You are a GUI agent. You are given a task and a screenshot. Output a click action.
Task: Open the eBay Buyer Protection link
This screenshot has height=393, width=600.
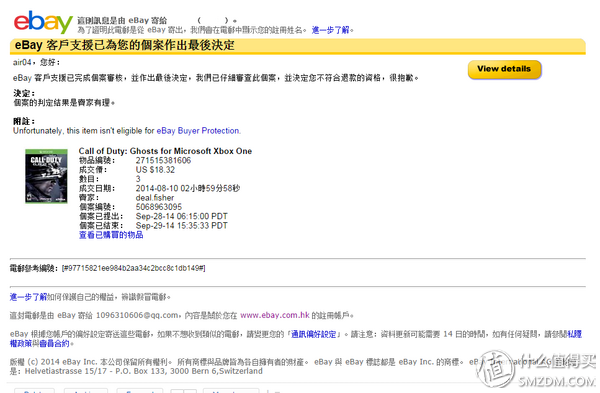click(x=198, y=131)
